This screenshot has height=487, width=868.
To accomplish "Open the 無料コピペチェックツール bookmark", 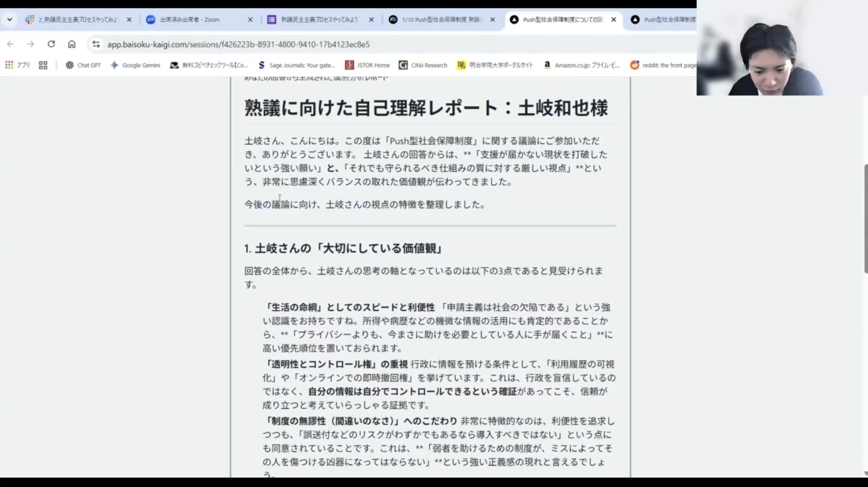I will point(209,65).
